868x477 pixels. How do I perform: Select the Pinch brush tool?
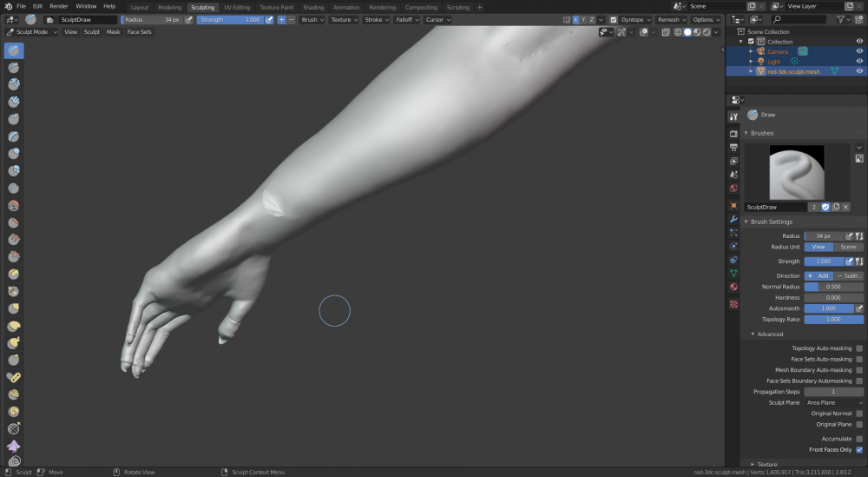[x=14, y=291]
